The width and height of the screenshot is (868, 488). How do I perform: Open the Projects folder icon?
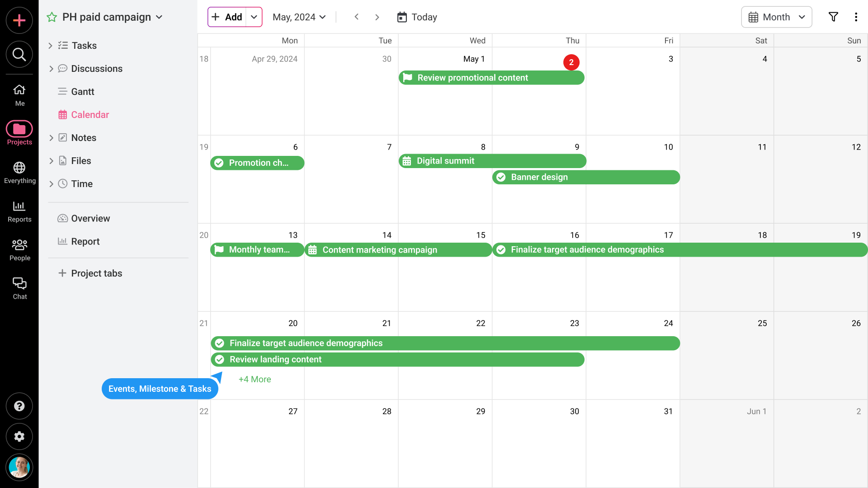pos(19,133)
